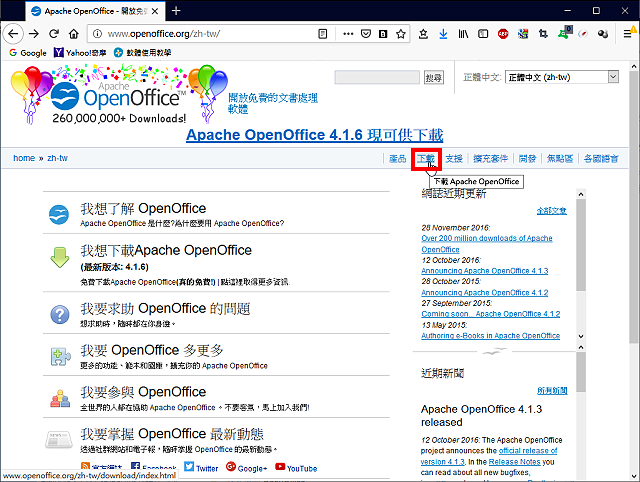Image resolution: width=640 pixels, height=482 pixels.
Task: Close the Apache OpenOffice tab
Action: pos(155,11)
